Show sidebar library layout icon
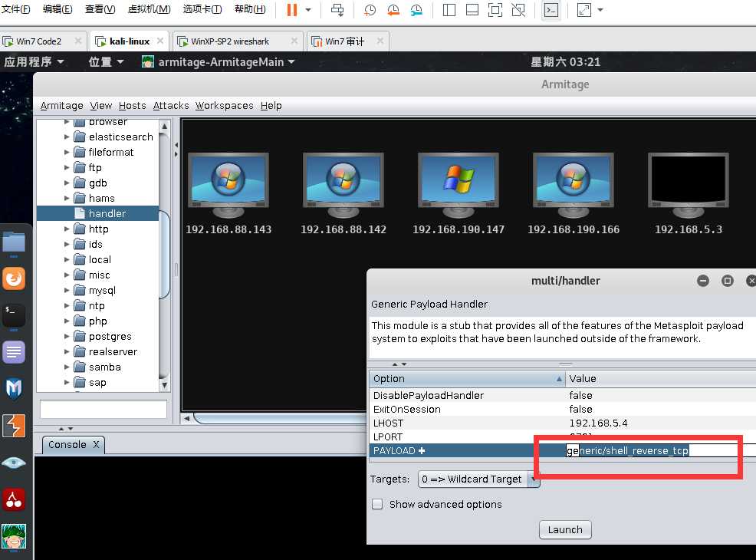 [449, 10]
